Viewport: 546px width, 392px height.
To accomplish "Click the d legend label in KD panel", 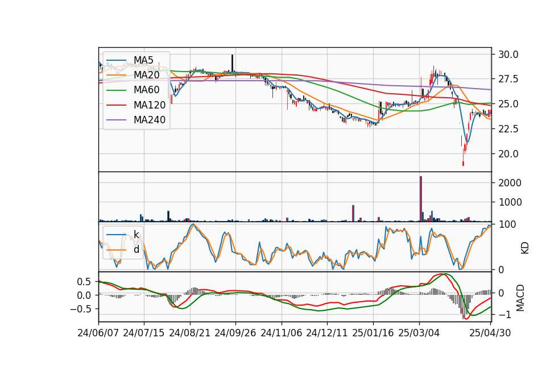I will pos(136,249).
